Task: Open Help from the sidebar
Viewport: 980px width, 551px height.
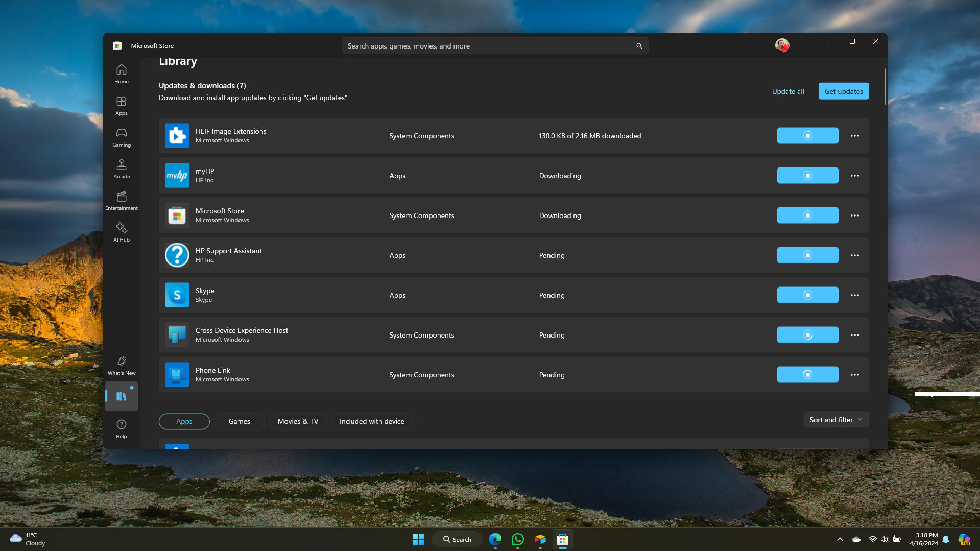Action: (121, 428)
